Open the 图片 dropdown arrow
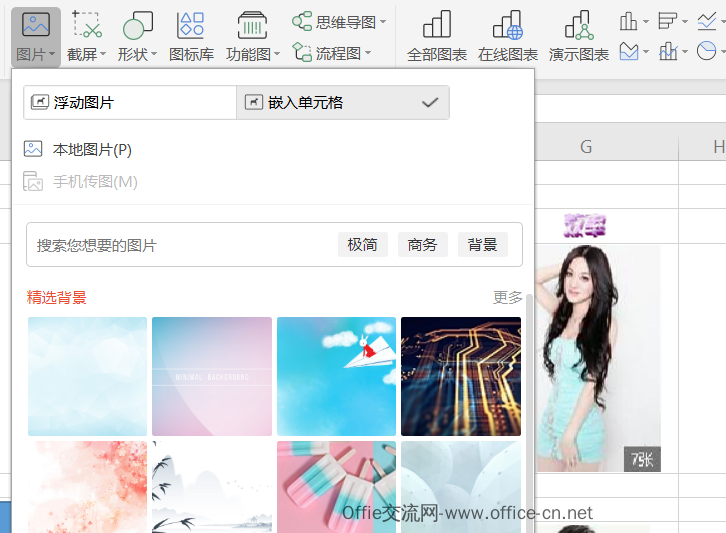726x533 pixels. click(x=52, y=54)
